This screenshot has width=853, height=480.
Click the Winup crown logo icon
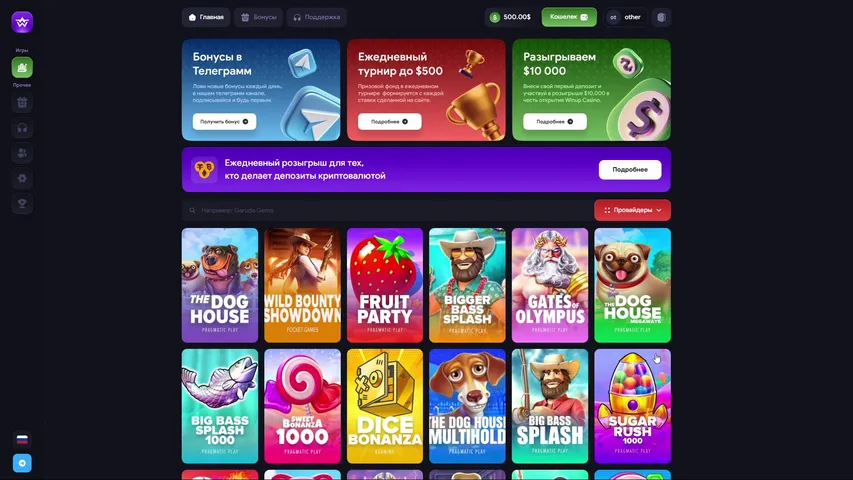point(22,22)
